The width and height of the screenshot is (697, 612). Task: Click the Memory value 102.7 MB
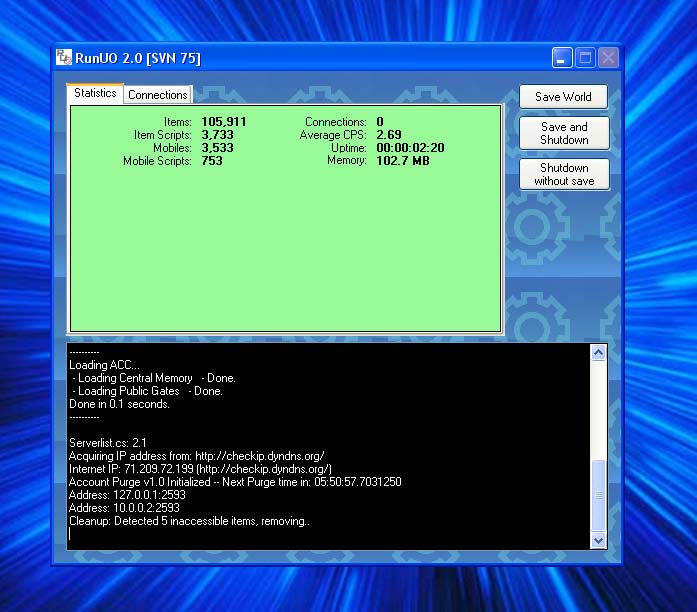coord(403,160)
